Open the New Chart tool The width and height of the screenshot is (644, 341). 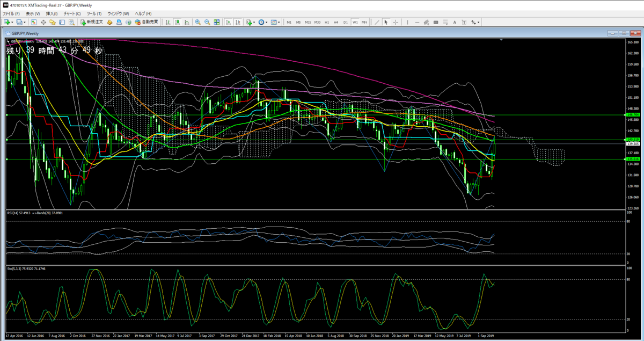(x=6, y=22)
